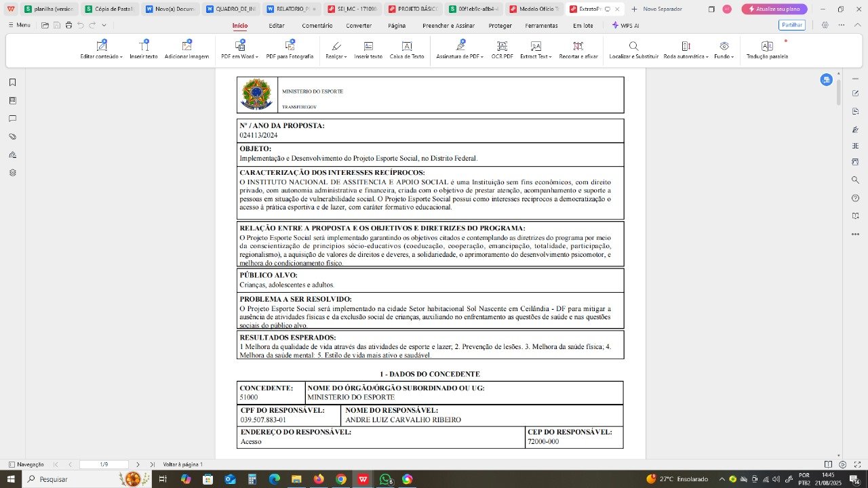The image size is (868, 488).
Task: Select the Caixa de Texto tool
Action: click(x=407, y=49)
